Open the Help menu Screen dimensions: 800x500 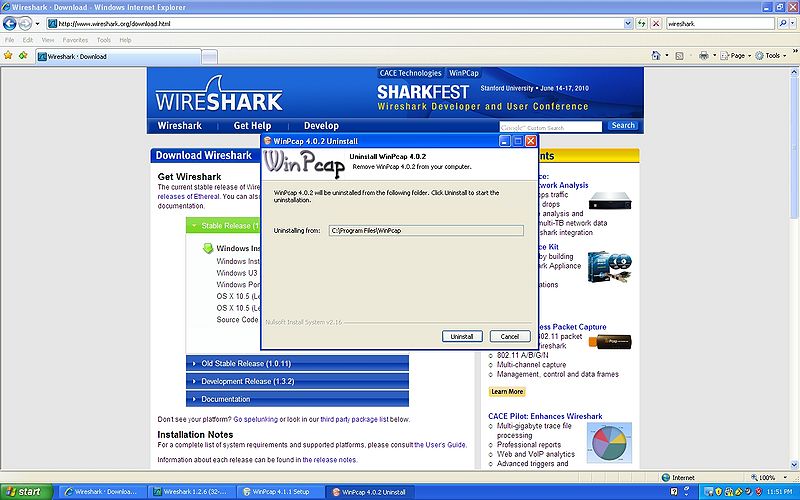tap(125, 40)
